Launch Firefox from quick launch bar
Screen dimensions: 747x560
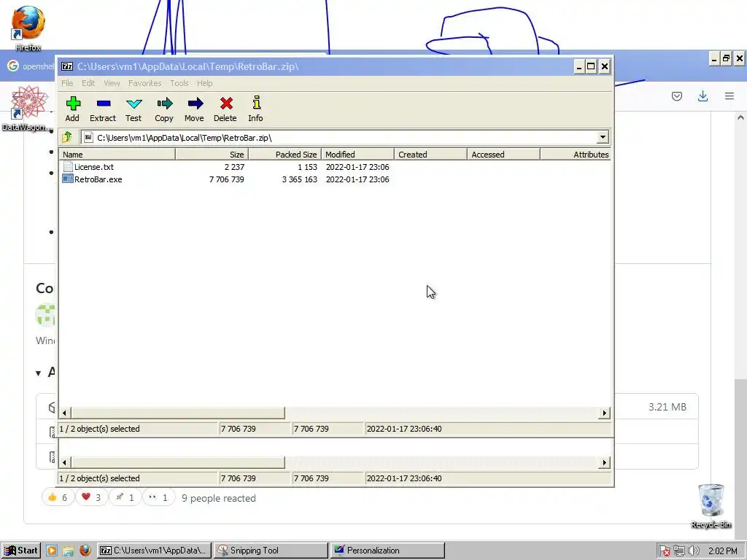point(85,551)
